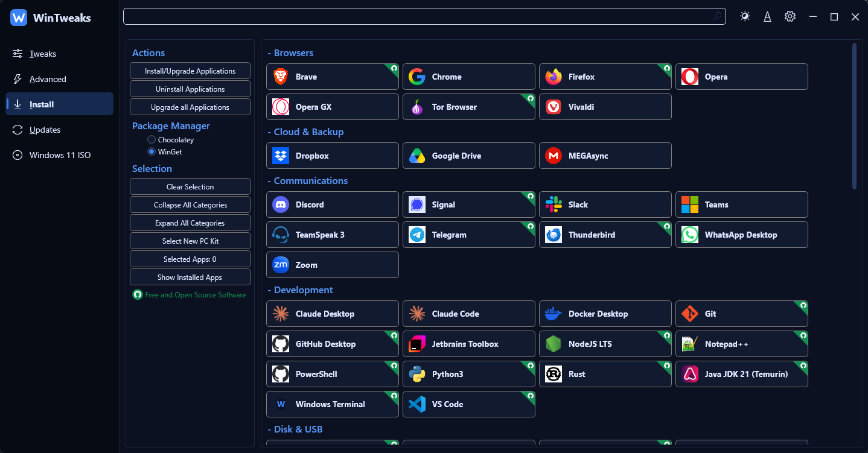The height and width of the screenshot is (453, 868).
Task: Click Show Installed Apps button
Action: pyautogui.click(x=190, y=277)
